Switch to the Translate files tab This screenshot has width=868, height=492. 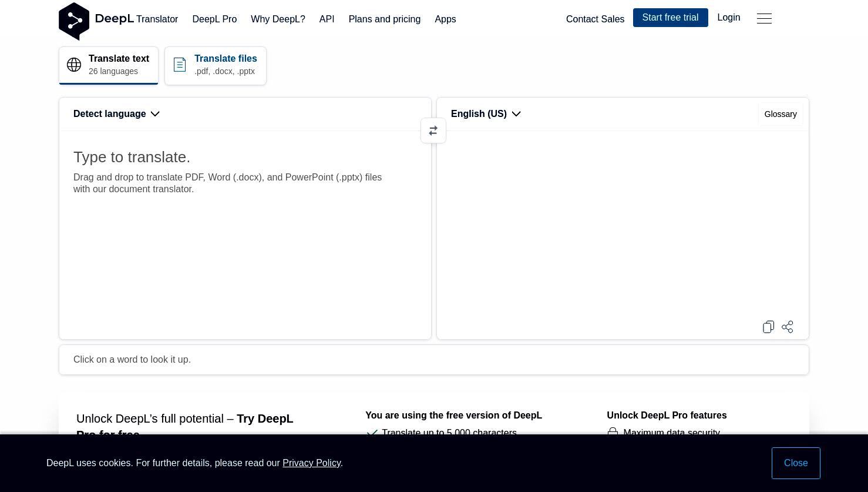(216, 65)
